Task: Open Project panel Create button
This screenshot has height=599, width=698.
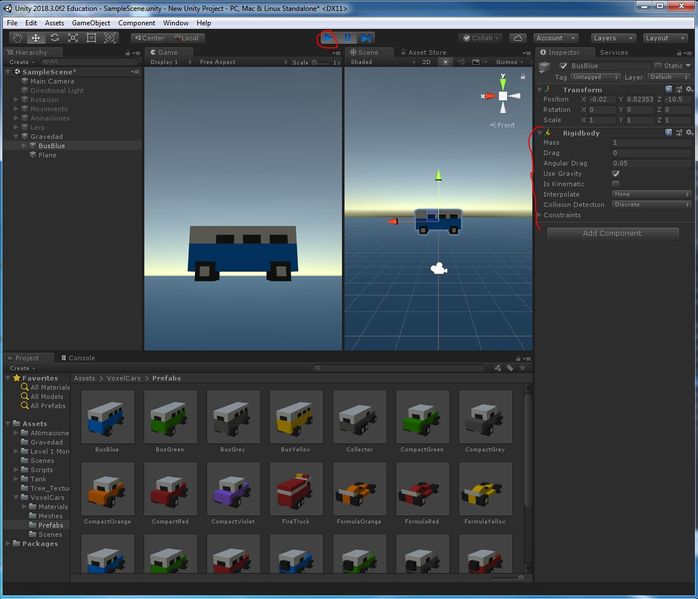Action: tap(22, 368)
